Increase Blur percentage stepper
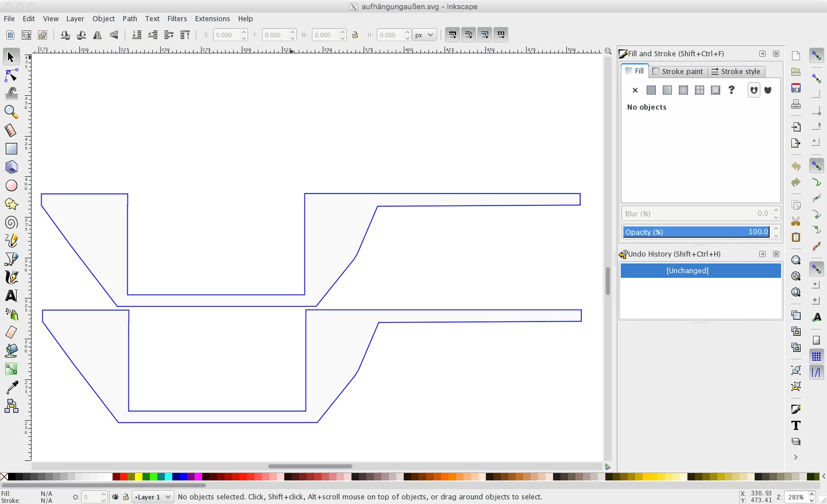Screen dimensions: 827x504 776,211
